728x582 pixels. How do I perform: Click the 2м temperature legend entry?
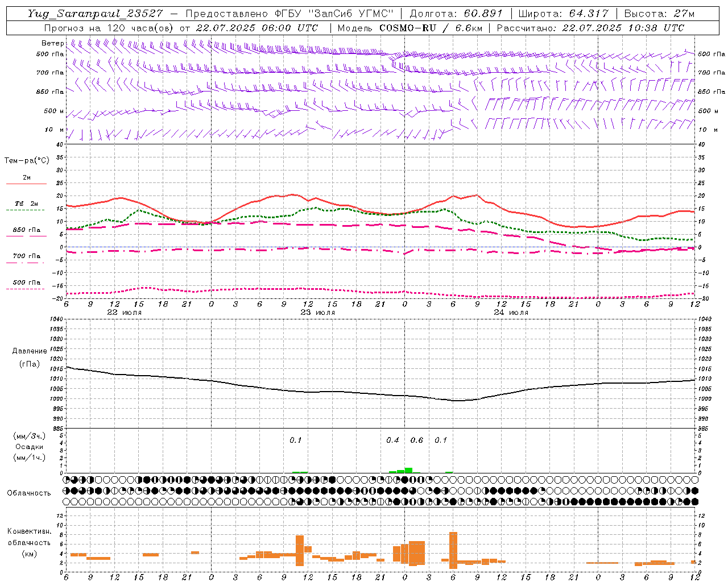pos(27,178)
